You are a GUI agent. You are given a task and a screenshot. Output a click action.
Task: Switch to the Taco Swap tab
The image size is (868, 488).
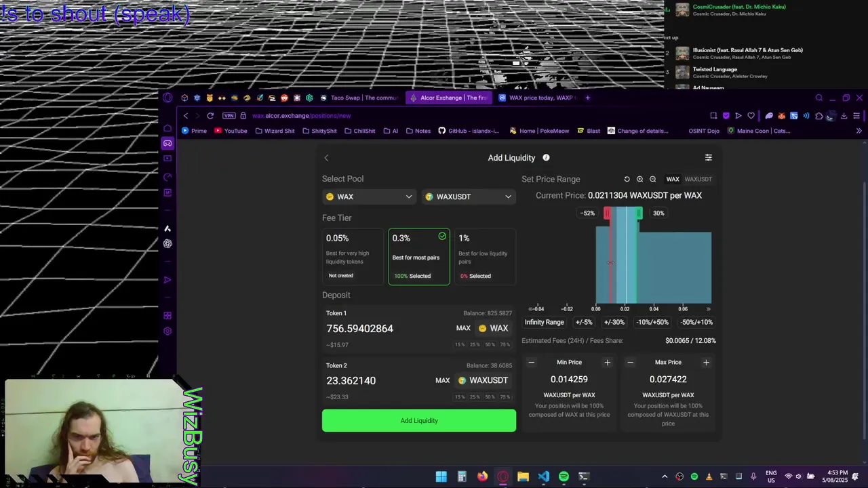(x=359, y=98)
